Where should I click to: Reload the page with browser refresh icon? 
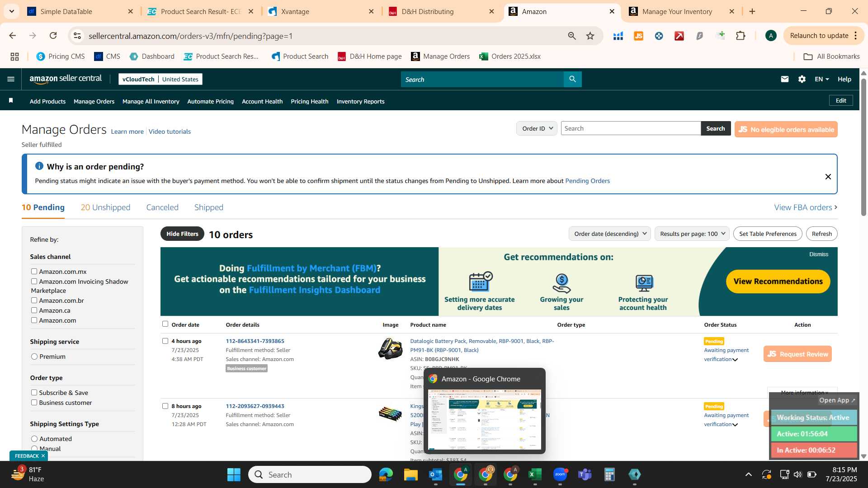point(53,36)
